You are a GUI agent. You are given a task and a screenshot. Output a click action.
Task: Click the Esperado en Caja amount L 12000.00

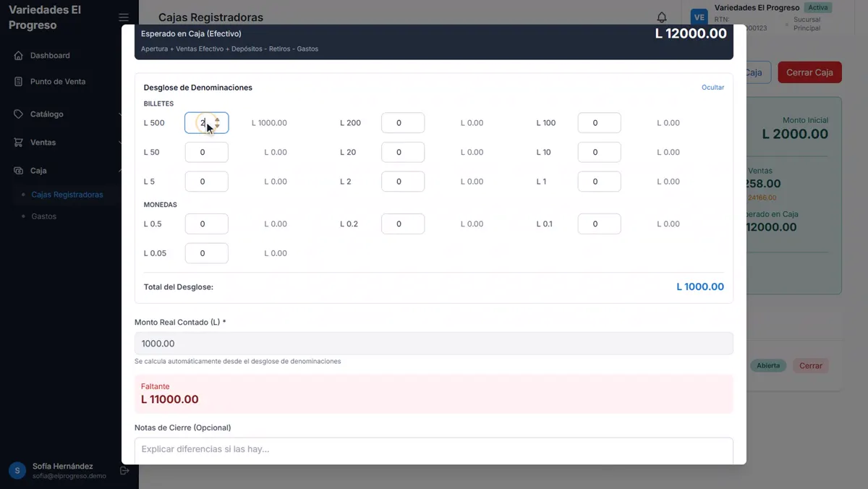point(691,33)
